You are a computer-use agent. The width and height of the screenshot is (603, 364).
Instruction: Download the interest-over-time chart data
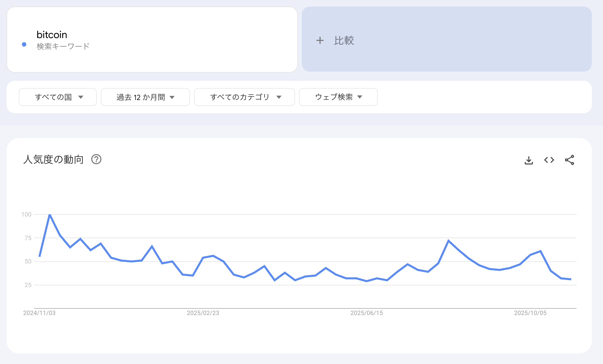(x=529, y=160)
